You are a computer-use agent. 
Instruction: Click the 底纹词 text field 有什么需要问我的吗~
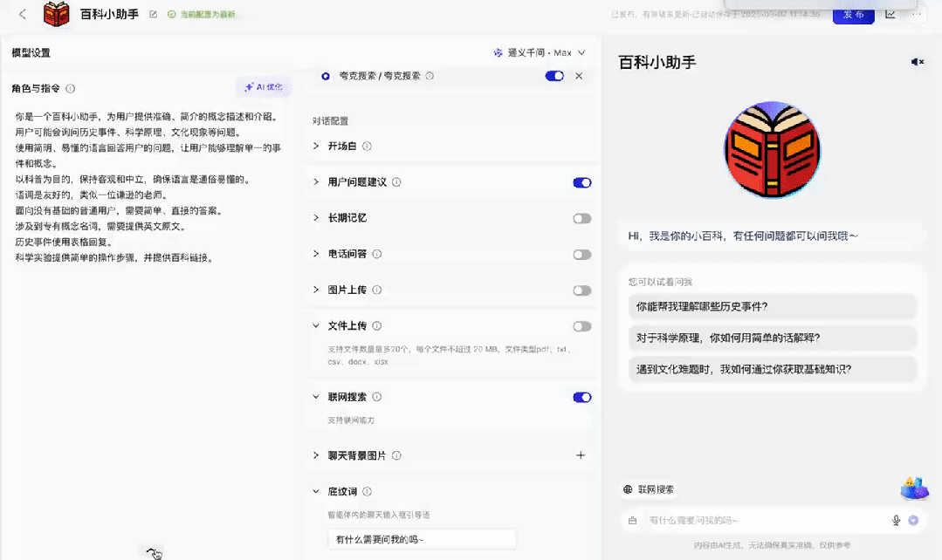(422, 540)
